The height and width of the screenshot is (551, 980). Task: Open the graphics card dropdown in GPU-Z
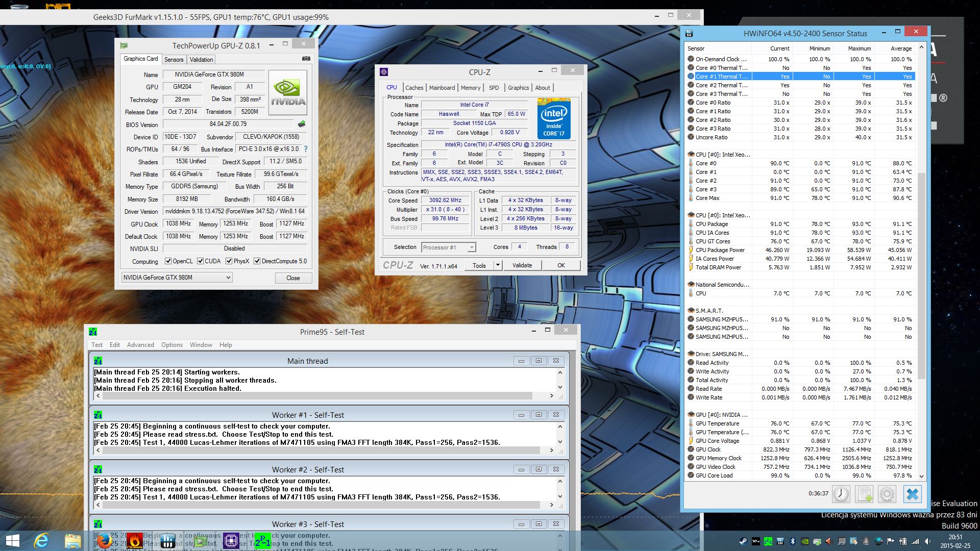[228, 277]
